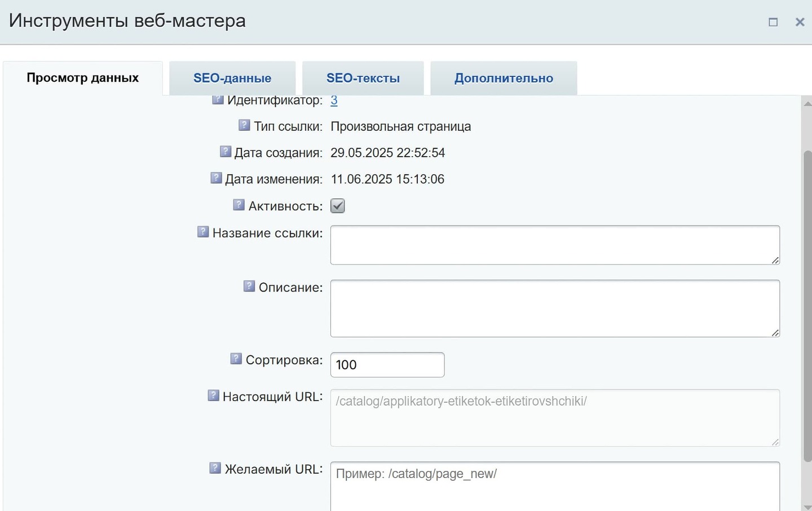This screenshot has height=511, width=812.
Task: Click into the Название ссылки text area
Action: pyautogui.click(x=555, y=245)
